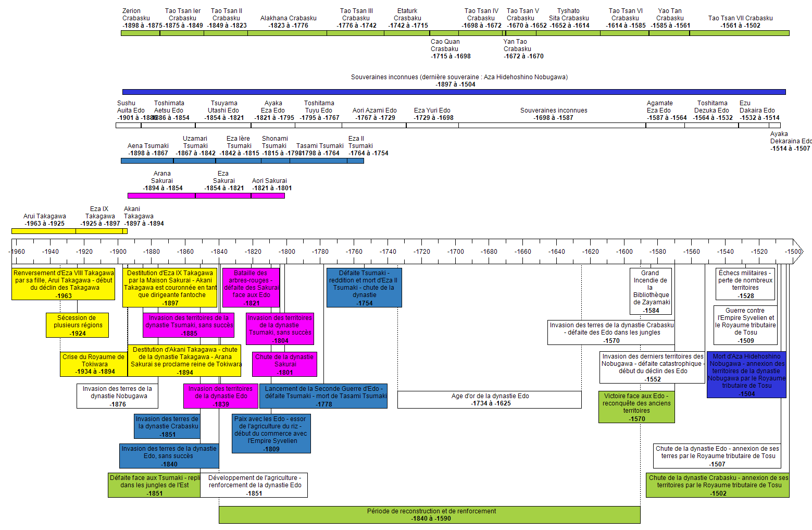The height and width of the screenshot is (530, 812).
Task: Click the Tao Tsan VII Crabasku bar
Action: coord(740,33)
